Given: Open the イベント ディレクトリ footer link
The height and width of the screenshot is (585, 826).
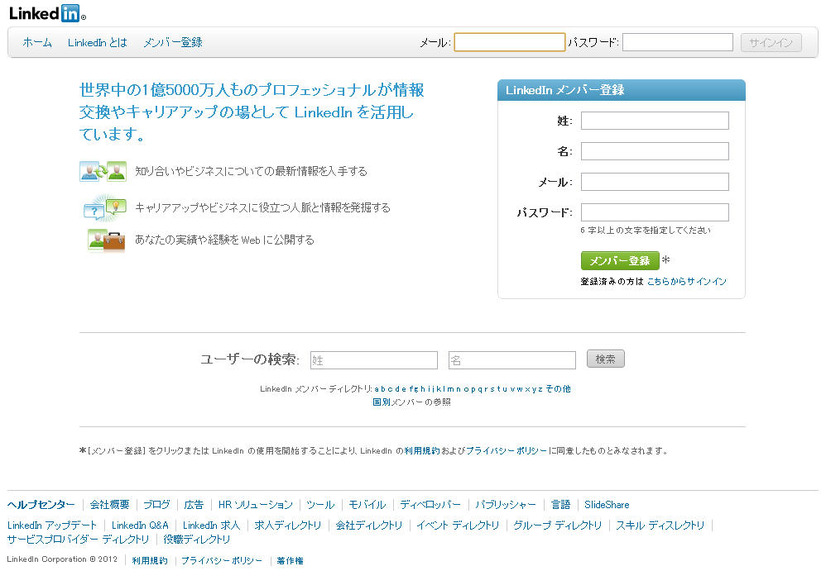Looking at the screenshot, I should point(458,525).
